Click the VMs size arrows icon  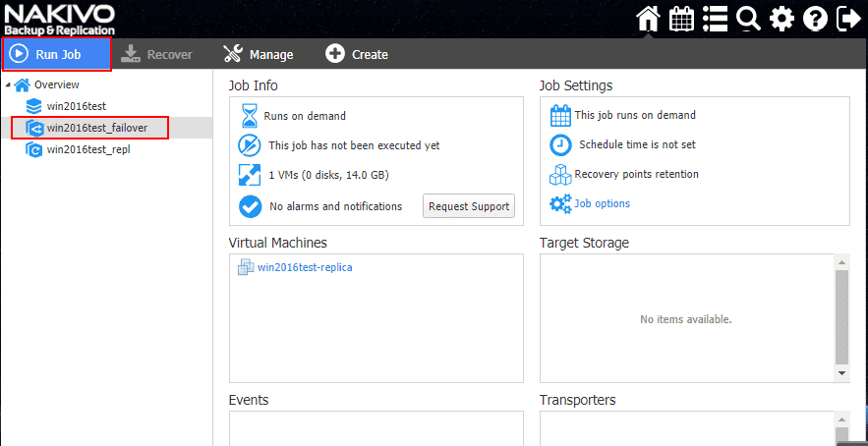coord(250,175)
